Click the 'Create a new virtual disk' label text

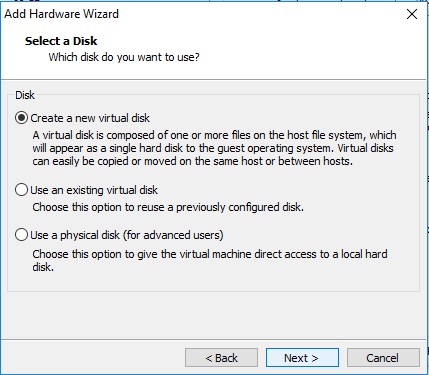click(90, 118)
